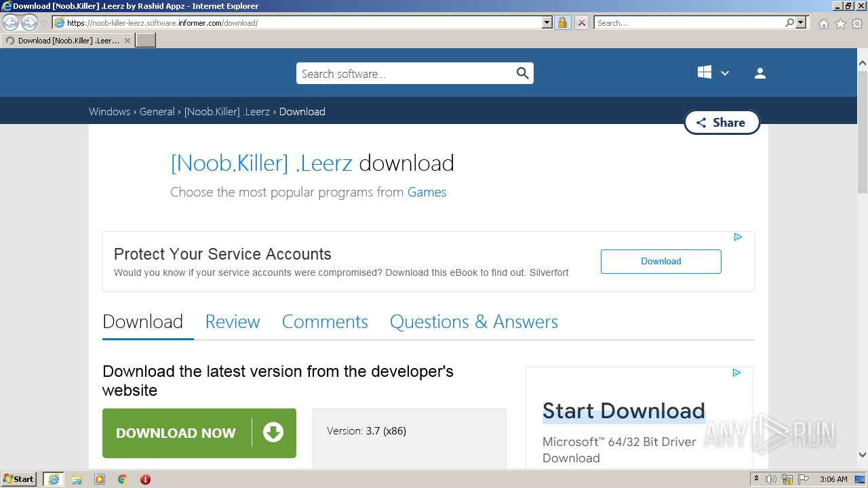Click the Windows Start button

19,479
